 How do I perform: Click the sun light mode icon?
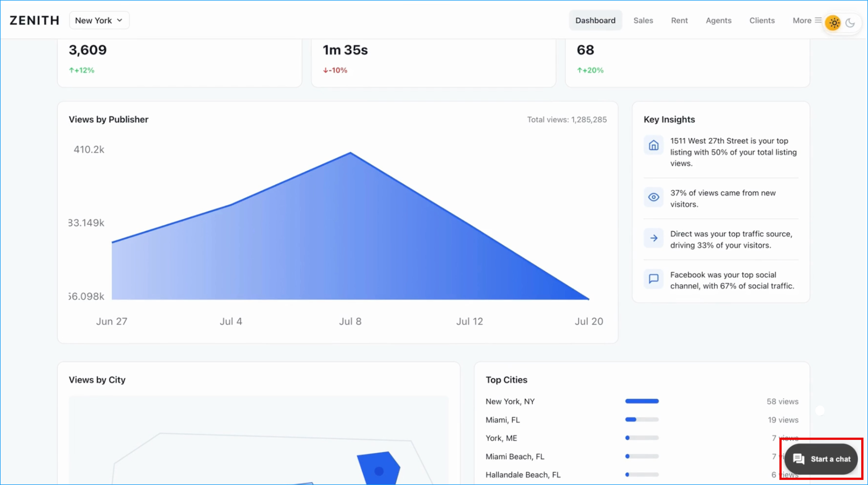[833, 23]
